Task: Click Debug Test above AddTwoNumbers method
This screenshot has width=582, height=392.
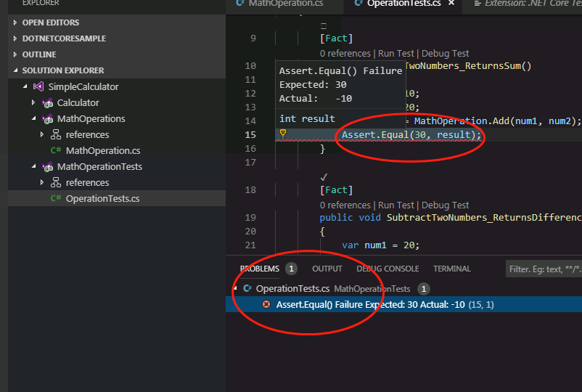Action: click(445, 54)
